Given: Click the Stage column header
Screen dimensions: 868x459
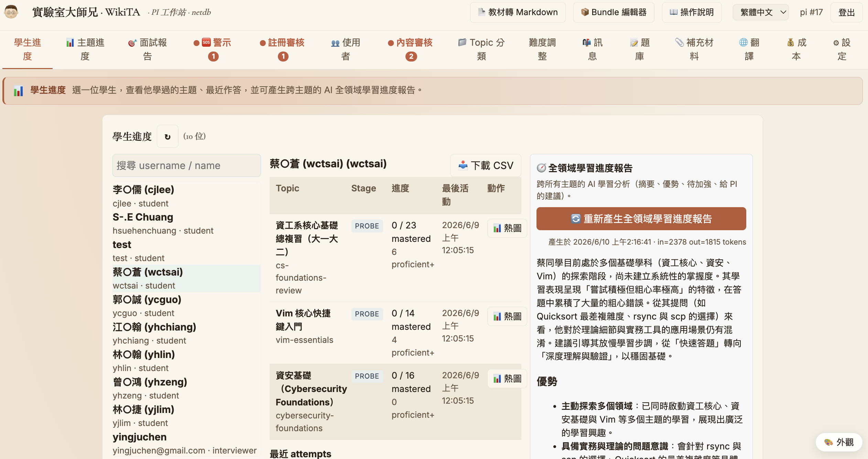Looking at the screenshot, I should coord(364,188).
